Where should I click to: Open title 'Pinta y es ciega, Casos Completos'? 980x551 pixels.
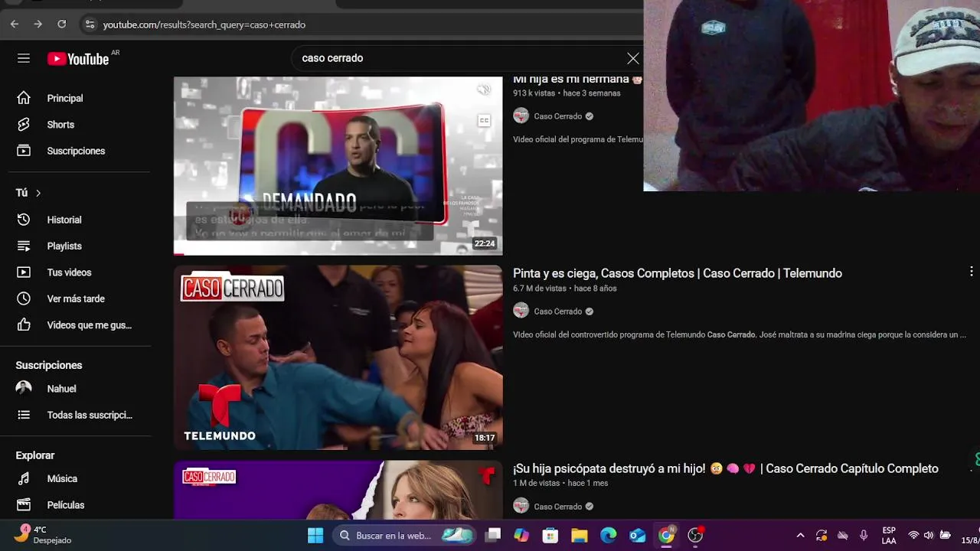678,273
